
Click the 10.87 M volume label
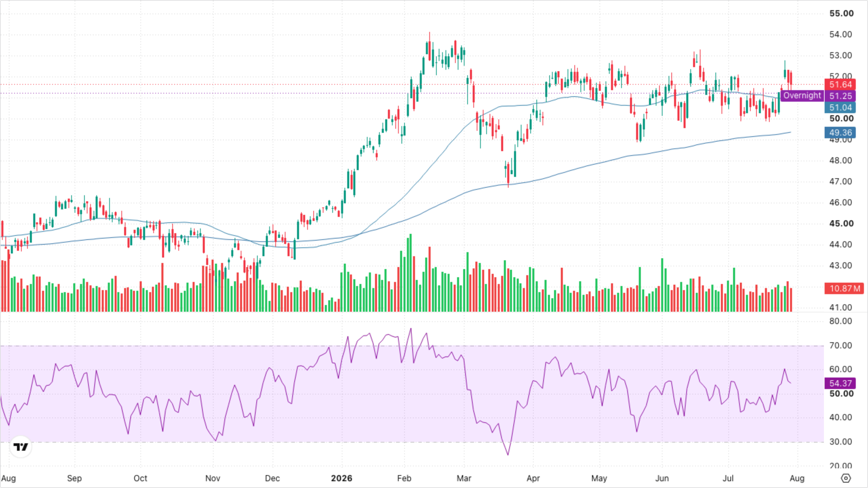[x=844, y=288]
